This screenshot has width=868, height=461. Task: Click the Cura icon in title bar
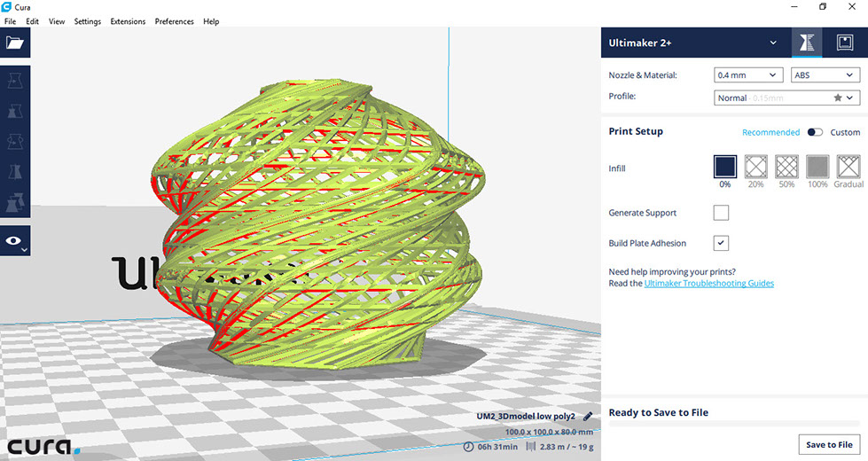(6, 6)
